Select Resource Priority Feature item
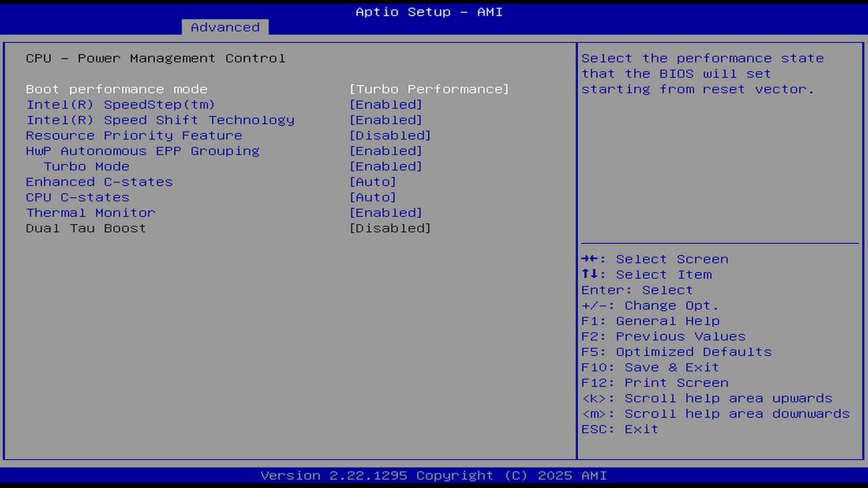The width and height of the screenshot is (868, 488). (x=134, y=136)
